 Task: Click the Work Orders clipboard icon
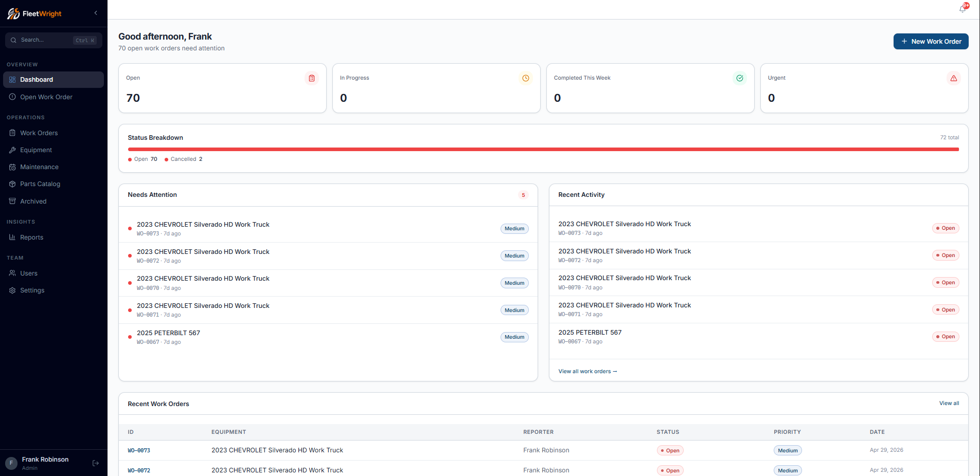tap(12, 133)
